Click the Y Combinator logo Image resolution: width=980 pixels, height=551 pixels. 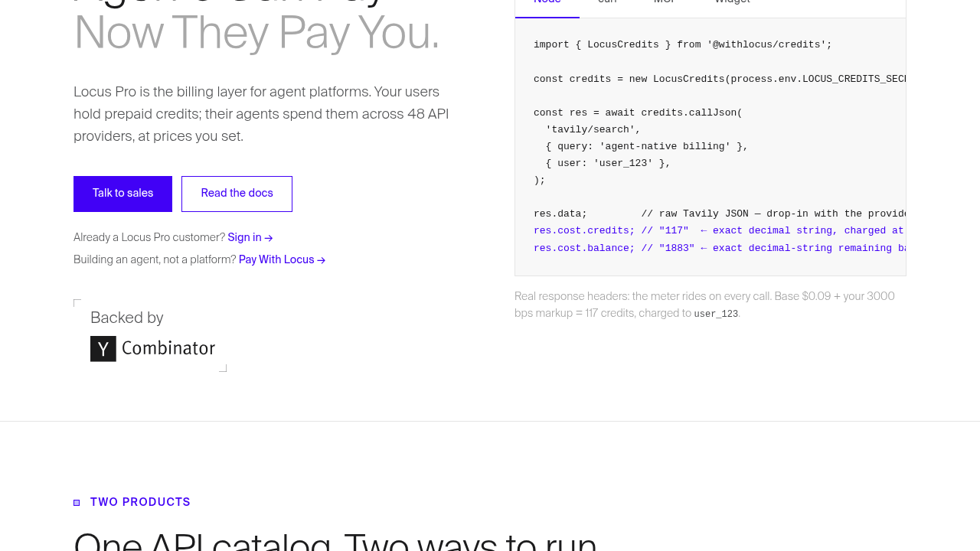tap(153, 349)
